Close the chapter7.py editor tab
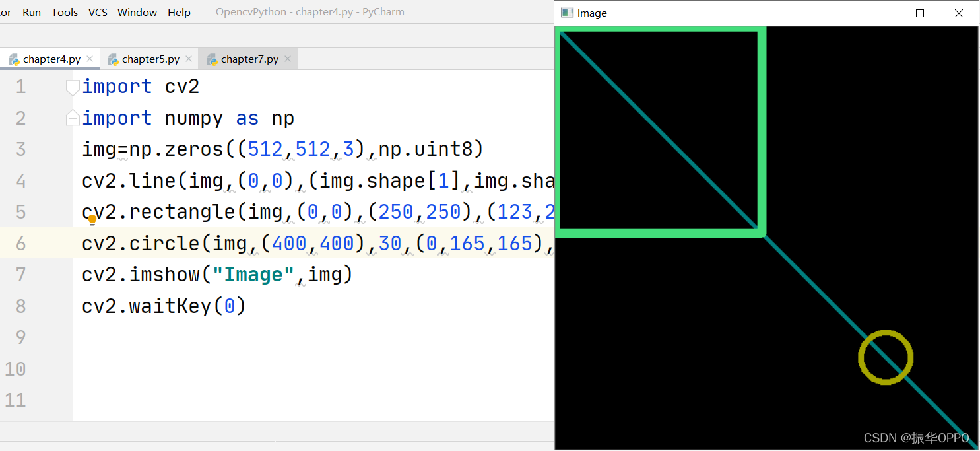Image resolution: width=980 pixels, height=451 pixels. [x=288, y=59]
